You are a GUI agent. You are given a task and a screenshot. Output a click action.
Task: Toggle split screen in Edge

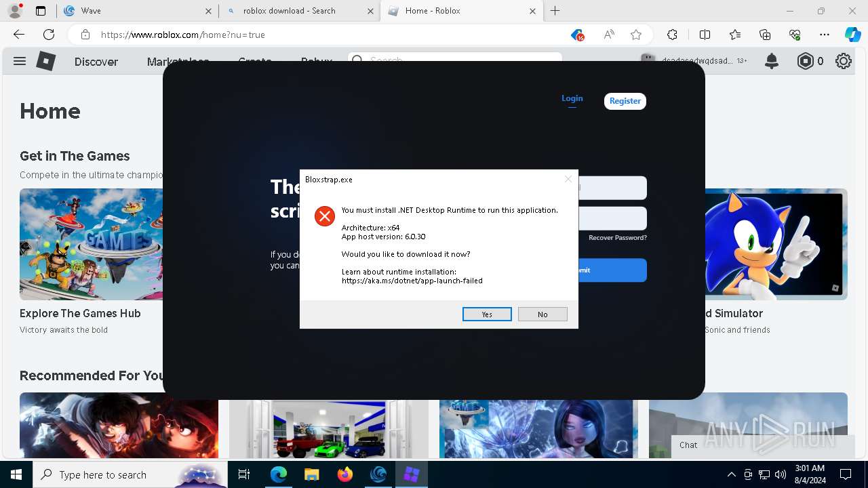point(705,35)
